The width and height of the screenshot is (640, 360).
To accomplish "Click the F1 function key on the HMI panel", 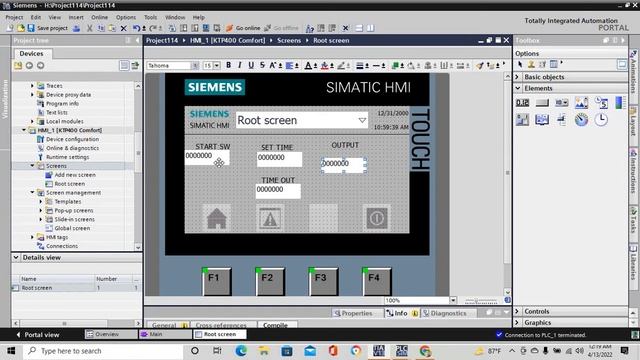I will 217,281.
